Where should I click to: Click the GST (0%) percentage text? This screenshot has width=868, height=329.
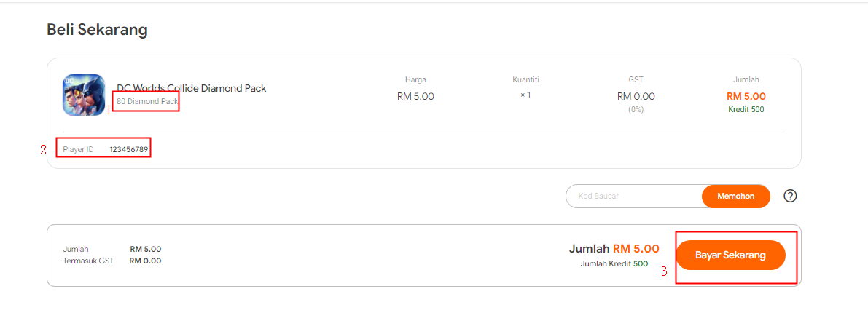(x=636, y=109)
